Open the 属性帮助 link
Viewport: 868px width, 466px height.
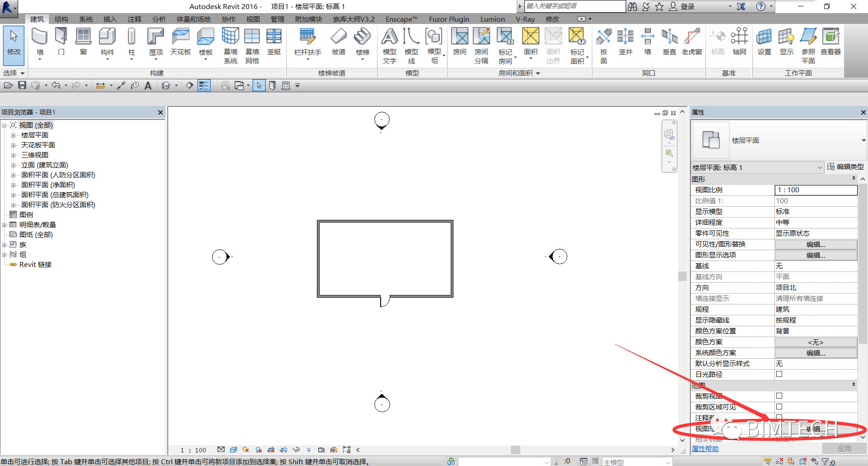pyautogui.click(x=705, y=449)
